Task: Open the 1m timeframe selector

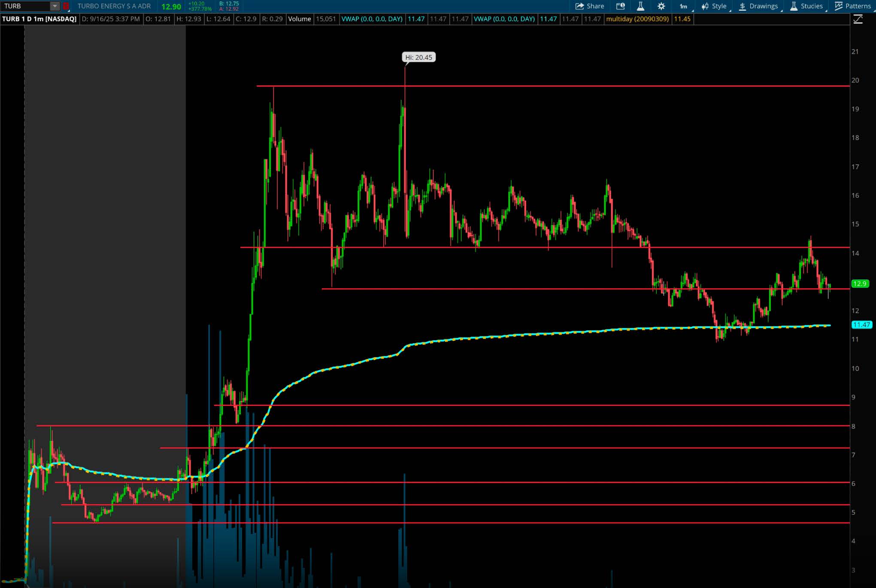Action: [683, 6]
